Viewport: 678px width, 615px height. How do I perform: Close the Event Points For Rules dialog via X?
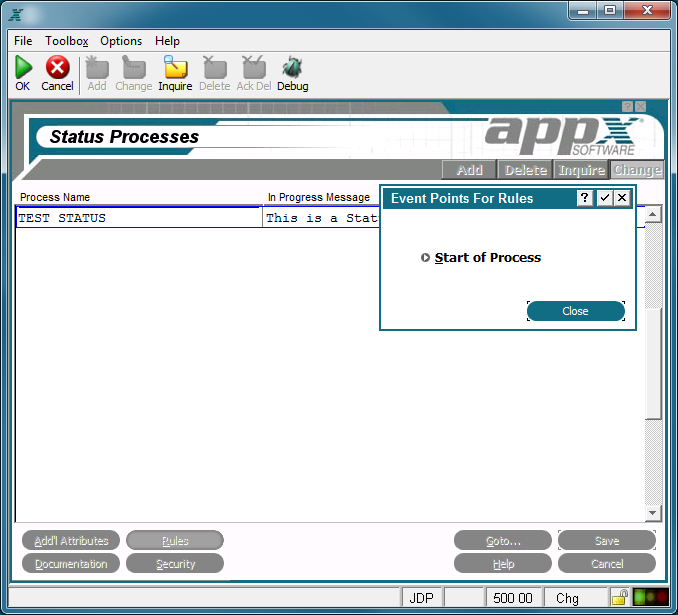[622, 198]
